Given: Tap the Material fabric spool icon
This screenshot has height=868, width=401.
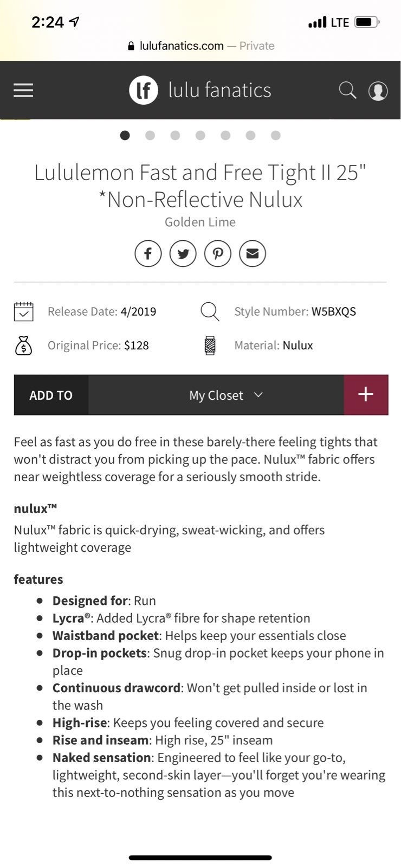Looking at the screenshot, I should click(210, 346).
